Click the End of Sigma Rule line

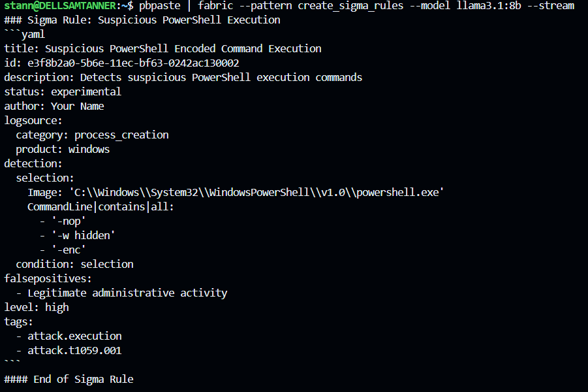69,379
